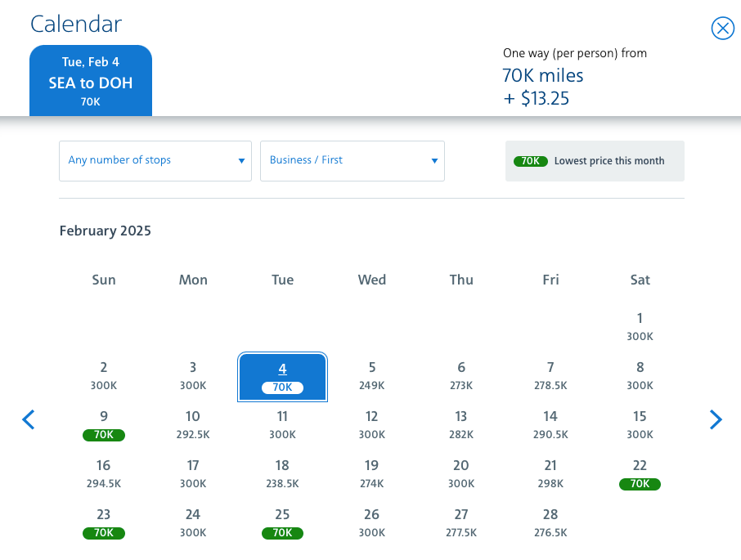Expand the Business / First cabin dropdown

pos(352,160)
